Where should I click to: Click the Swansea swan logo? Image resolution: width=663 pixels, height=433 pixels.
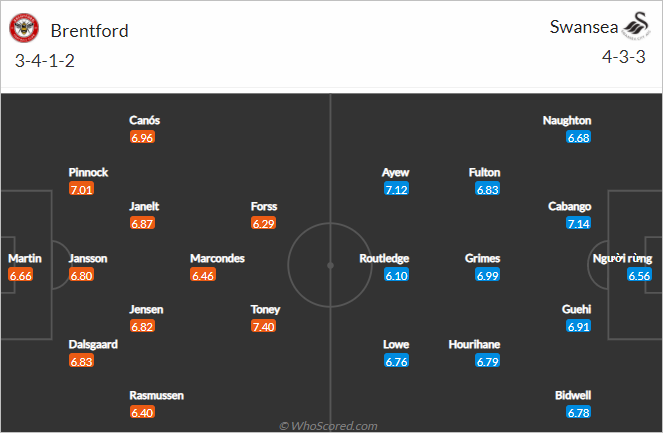click(637, 25)
